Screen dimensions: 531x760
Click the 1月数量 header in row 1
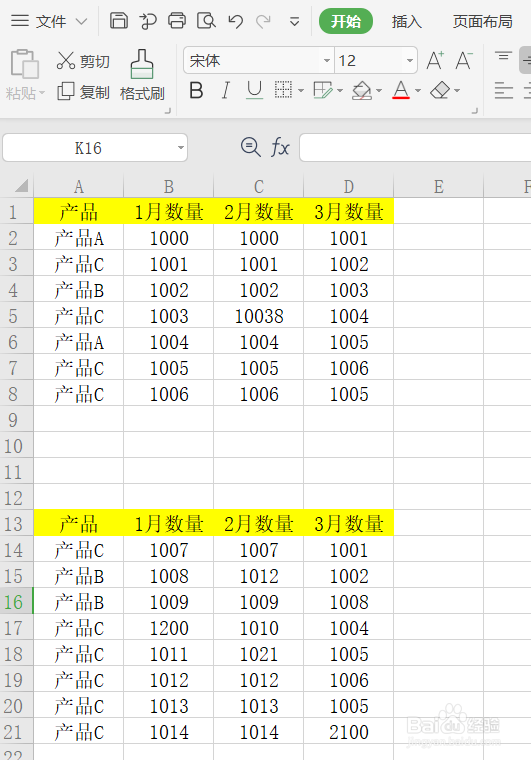click(x=169, y=212)
